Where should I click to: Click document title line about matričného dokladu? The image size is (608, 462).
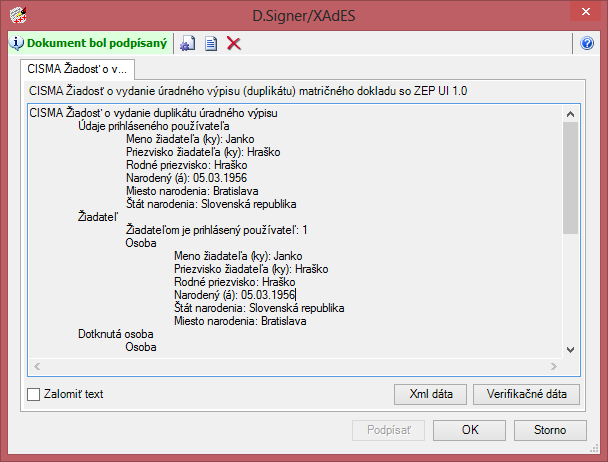point(248,91)
